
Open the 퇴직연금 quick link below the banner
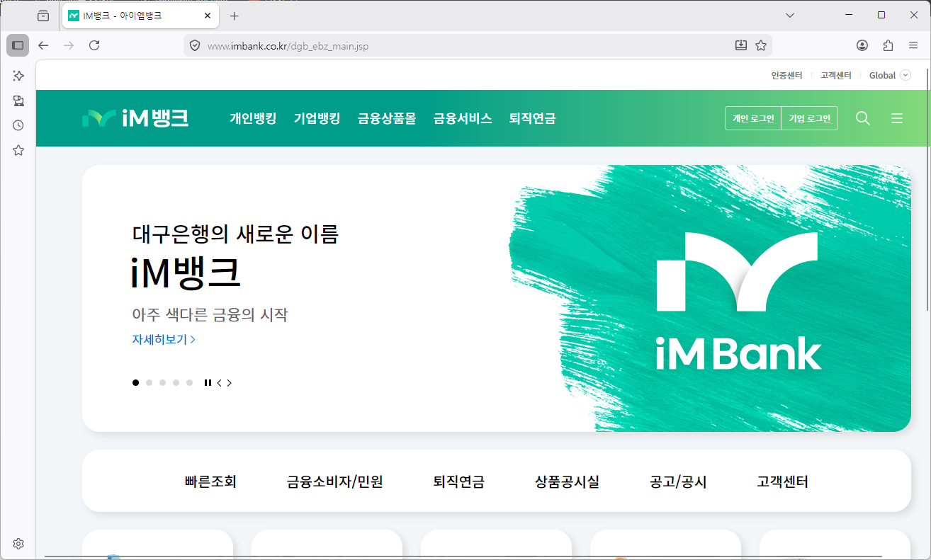coord(459,482)
